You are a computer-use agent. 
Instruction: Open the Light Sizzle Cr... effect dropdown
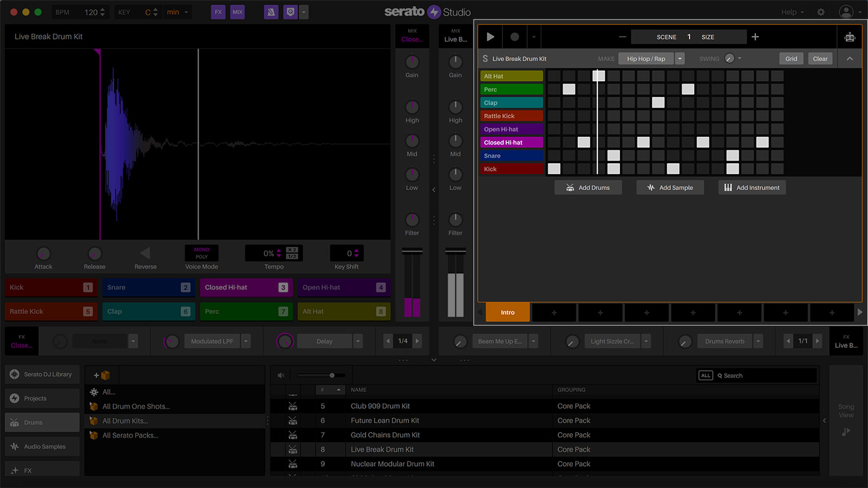pos(646,341)
